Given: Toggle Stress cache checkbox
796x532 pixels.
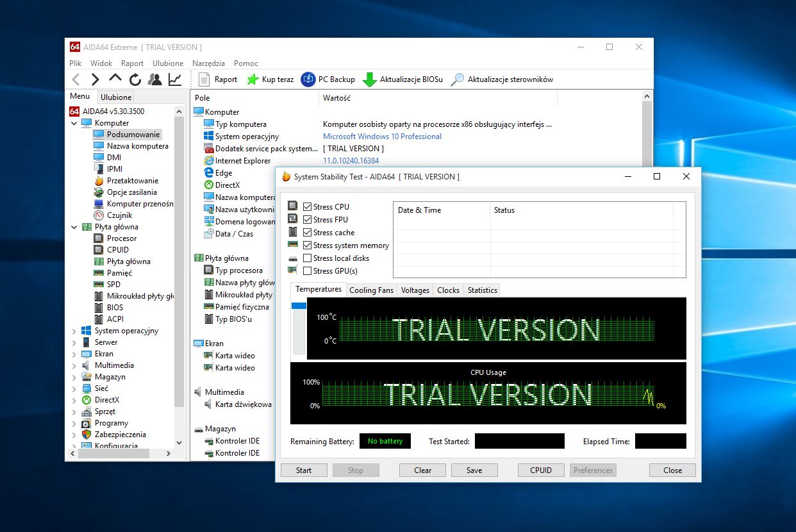Looking at the screenshot, I should 308,233.
